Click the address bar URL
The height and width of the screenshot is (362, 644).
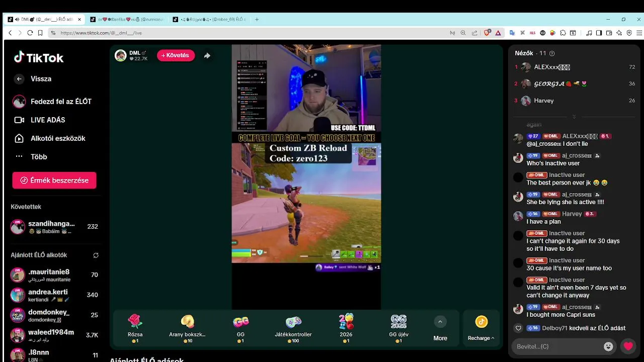tap(101, 33)
